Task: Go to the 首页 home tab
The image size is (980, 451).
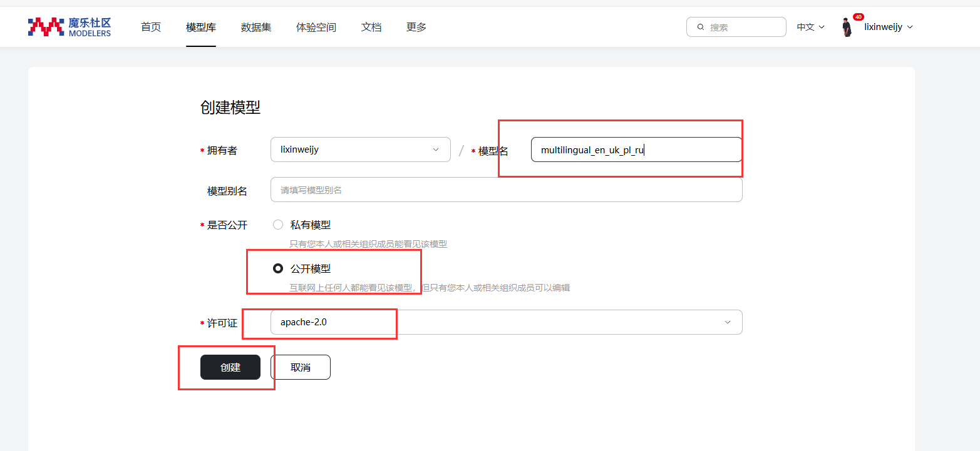Action: 151,27
